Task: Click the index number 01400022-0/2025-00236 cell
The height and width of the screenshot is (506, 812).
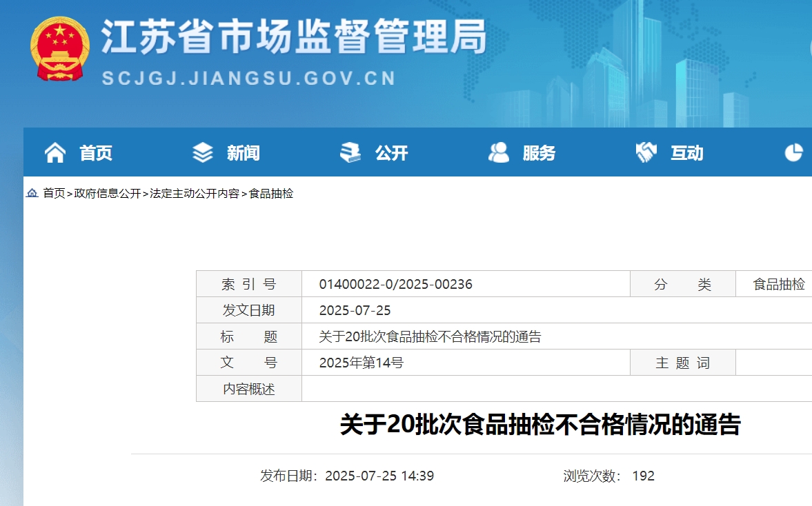Action: 395,284
